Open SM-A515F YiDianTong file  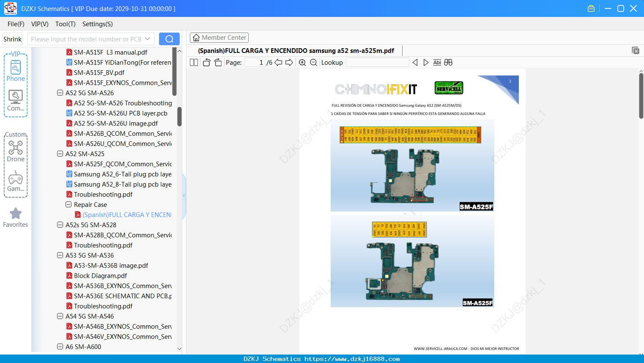(x=119, y=62)
